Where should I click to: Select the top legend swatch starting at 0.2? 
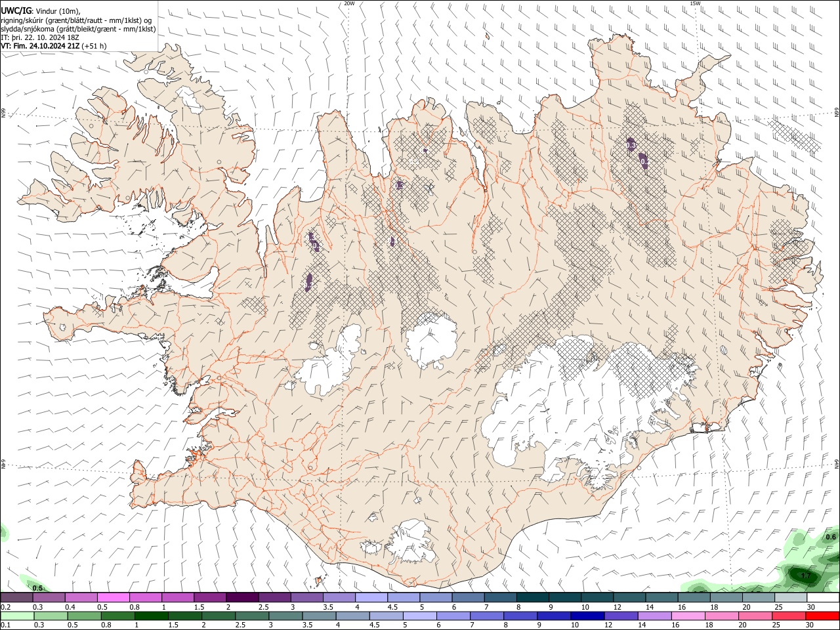tap(16, 597)
